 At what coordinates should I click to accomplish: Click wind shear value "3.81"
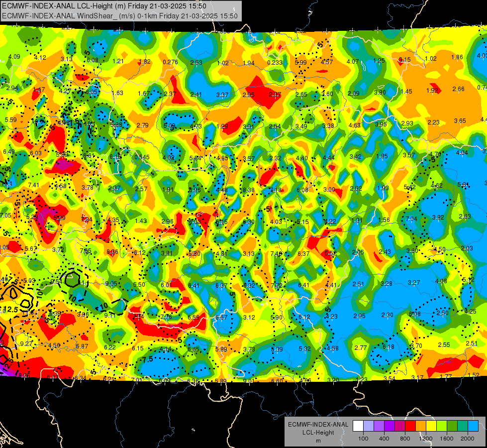point(167,253)
